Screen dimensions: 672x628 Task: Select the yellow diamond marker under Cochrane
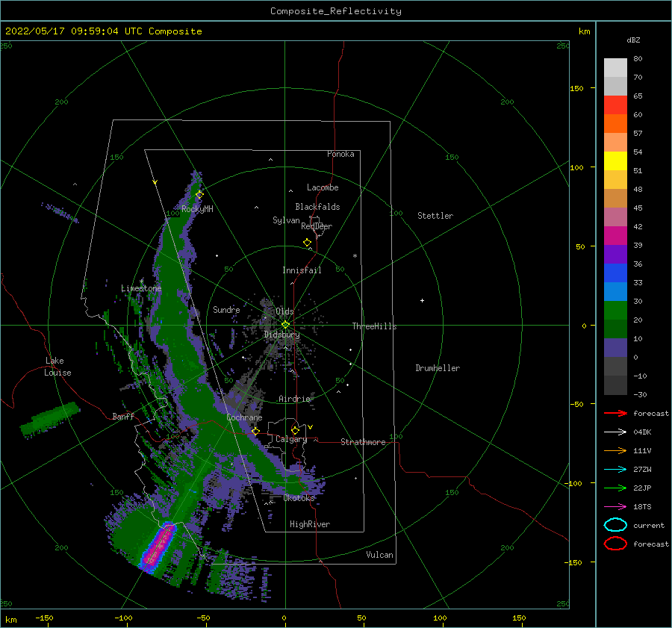[x=256, y=431]
